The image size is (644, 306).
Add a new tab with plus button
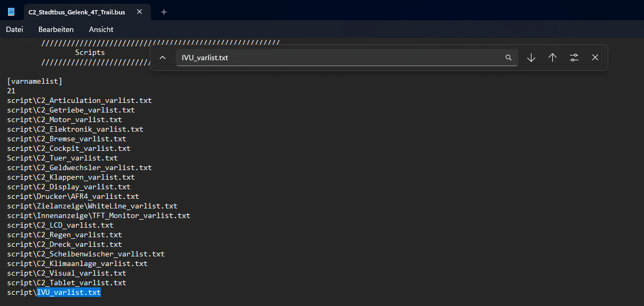pyautogui.click(x=164, y=12)
